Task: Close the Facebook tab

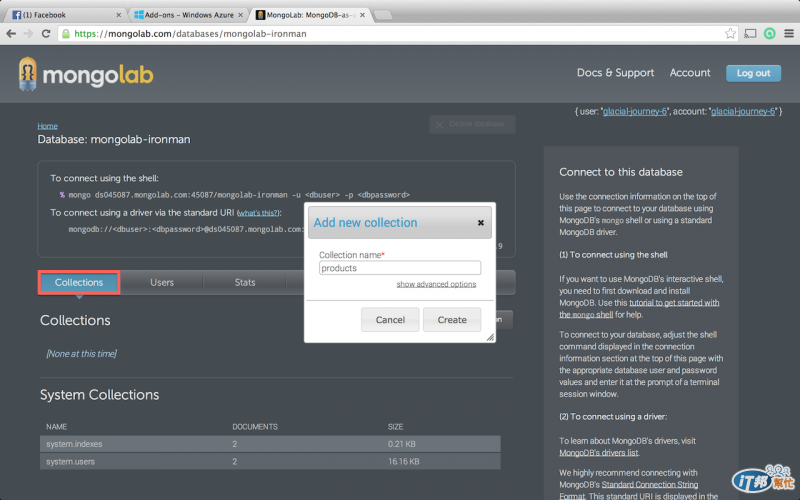Action: pyautogui.click(x=118, y=15)
